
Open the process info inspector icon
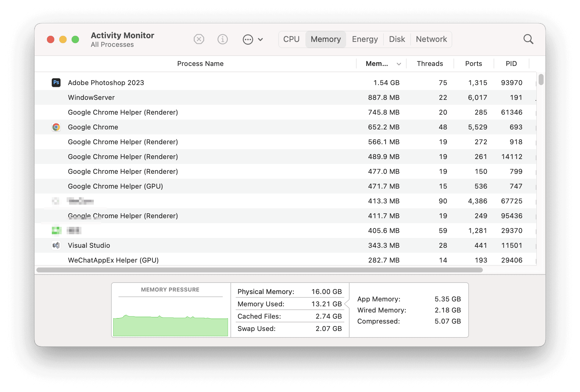[222, 39]
